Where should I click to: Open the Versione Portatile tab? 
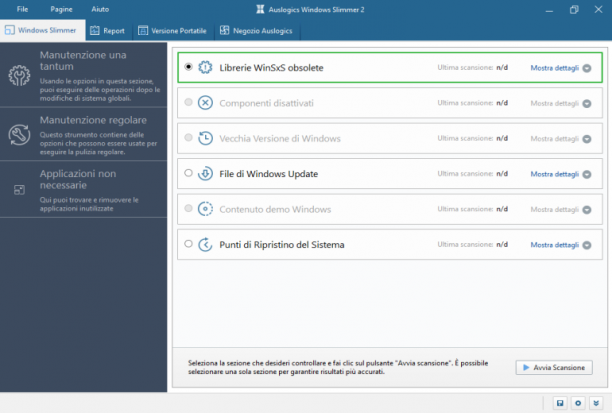pos(173,30)
